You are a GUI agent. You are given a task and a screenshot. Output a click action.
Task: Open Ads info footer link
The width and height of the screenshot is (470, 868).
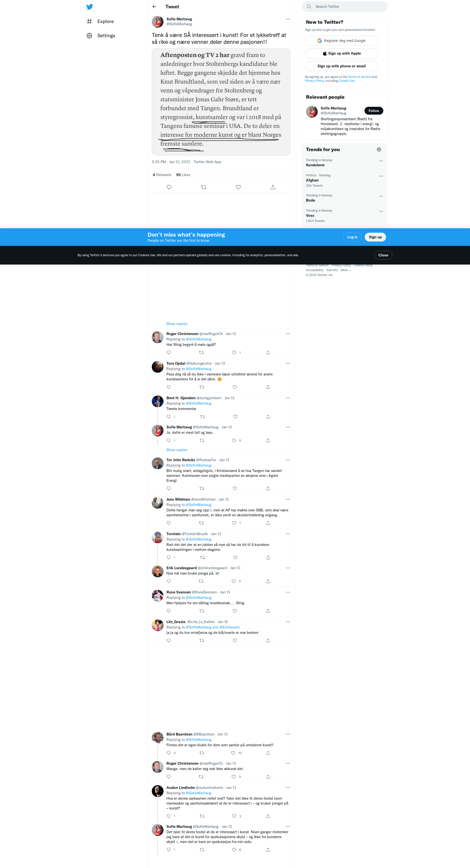click(332, 270)
